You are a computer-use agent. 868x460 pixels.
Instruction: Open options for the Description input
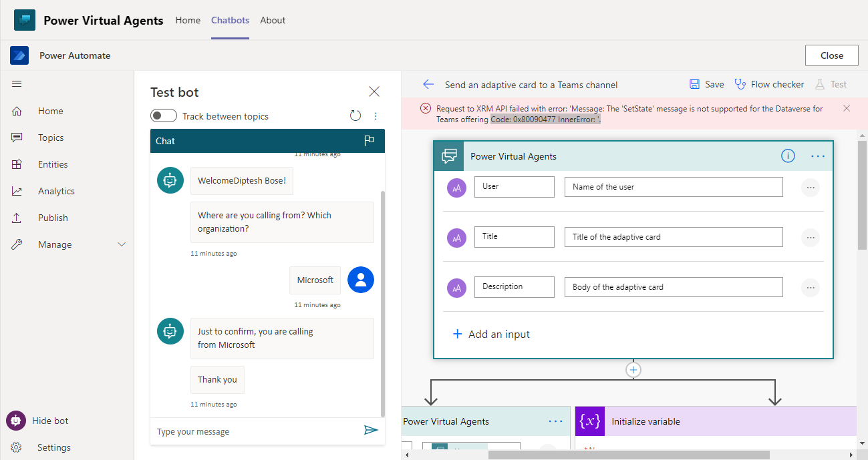coord(811,288)
